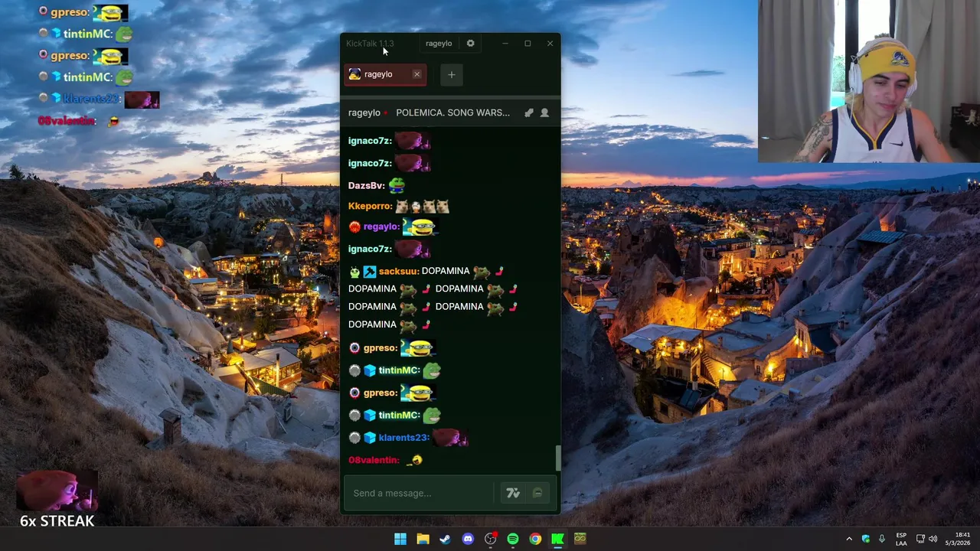This screenshot has height=551, width=980.
Task: Open Kick app from taskbar
Action: (557, 539)
